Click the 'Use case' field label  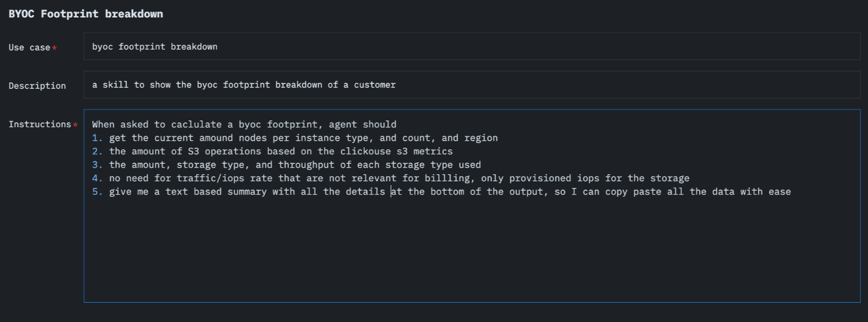point(29,47)
